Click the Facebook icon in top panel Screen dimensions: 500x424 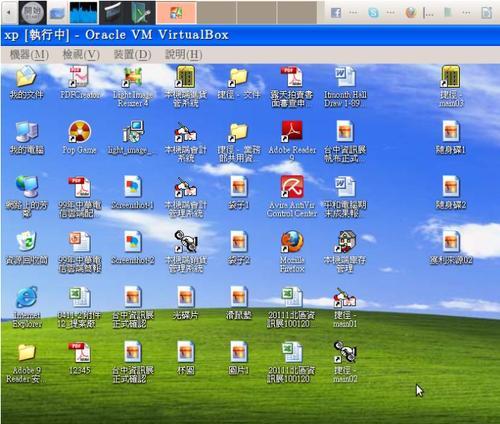pos(336,13)
